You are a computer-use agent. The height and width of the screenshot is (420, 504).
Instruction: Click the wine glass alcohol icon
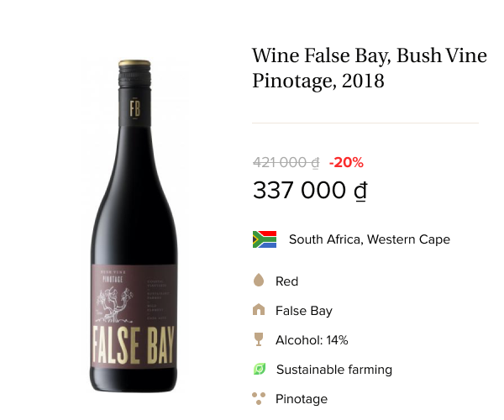tap(259, 339)
